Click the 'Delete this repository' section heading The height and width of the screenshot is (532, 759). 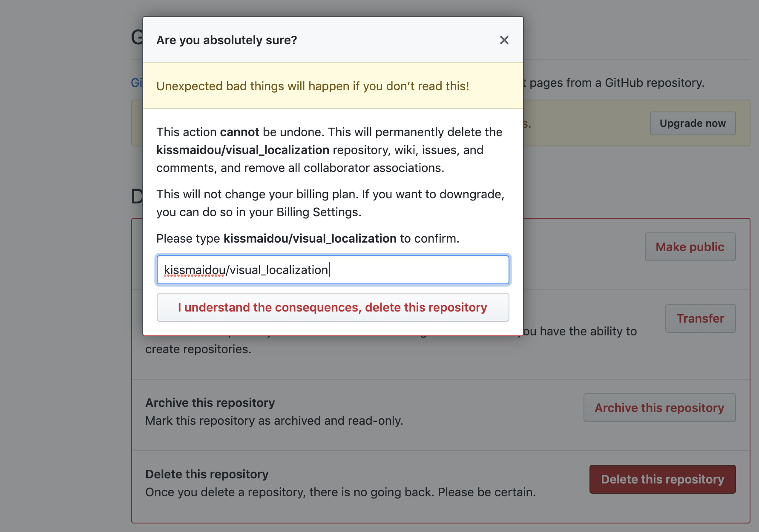207,474
